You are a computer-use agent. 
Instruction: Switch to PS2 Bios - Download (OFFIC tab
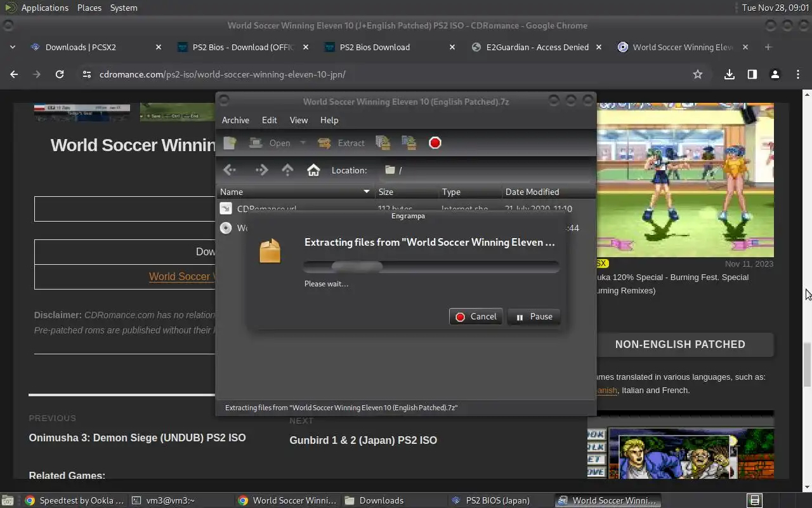pos(243,47)
